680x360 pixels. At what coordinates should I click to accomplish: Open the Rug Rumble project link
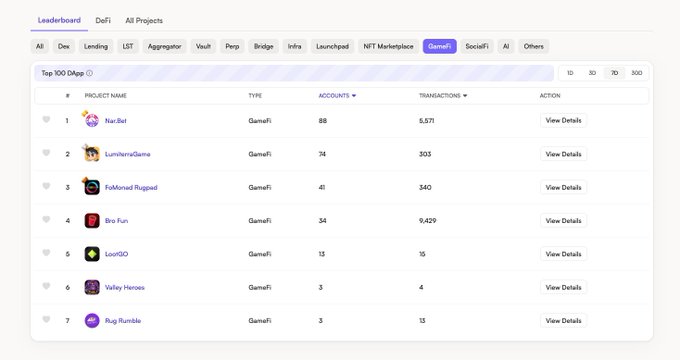pos(123,321)
